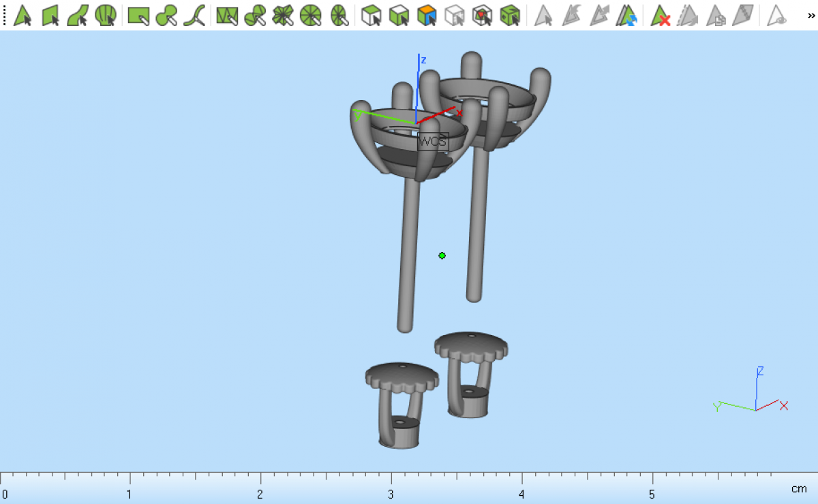Click the green point marker in viewport
Viewport: 818px width, 504px height.
click(442, 255)
